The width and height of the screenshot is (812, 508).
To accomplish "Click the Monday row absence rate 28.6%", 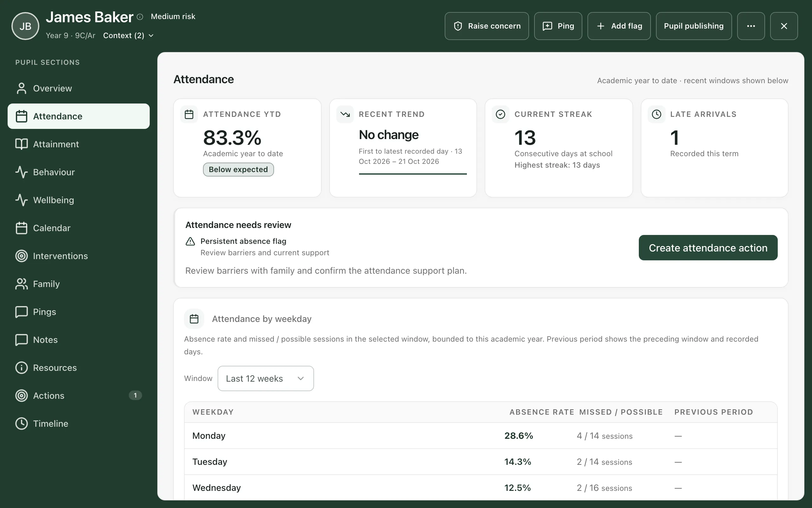I will point(518,436).
